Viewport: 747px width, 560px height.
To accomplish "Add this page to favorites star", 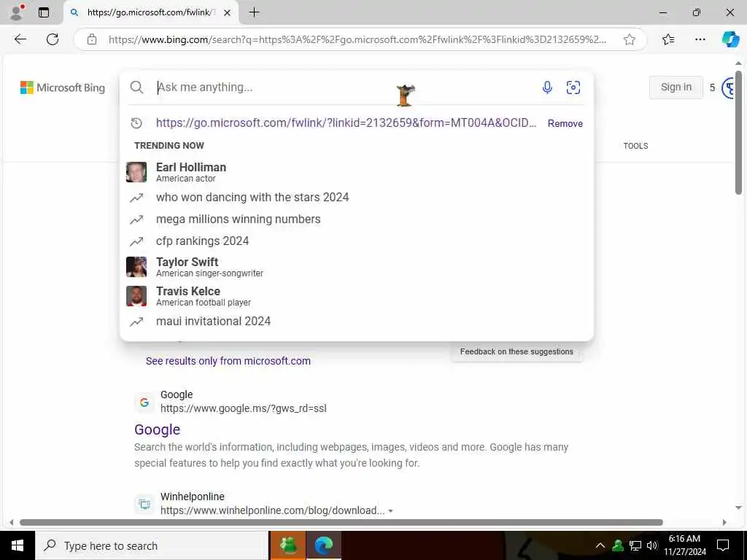I will (x=630, y=39).
